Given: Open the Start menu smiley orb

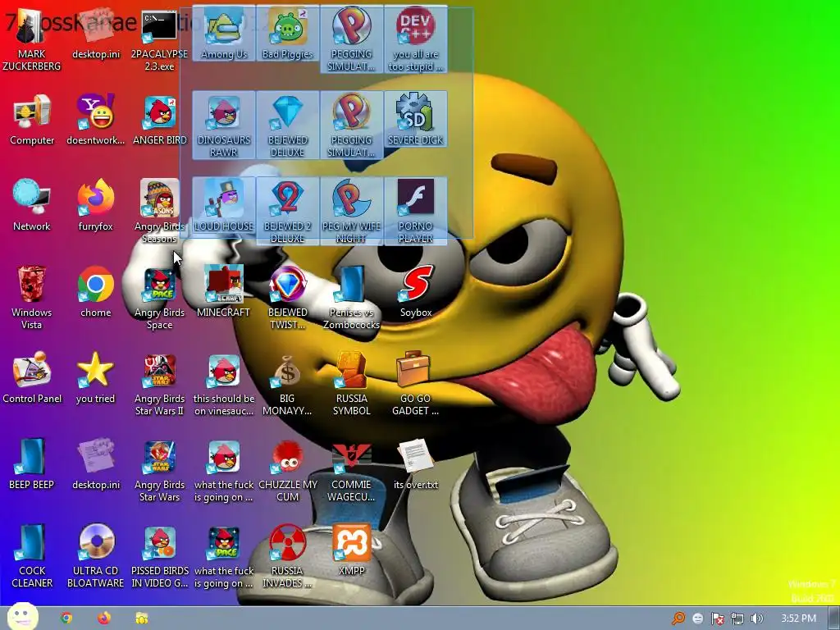Looking at the screenshot, I should coord(22,617).
